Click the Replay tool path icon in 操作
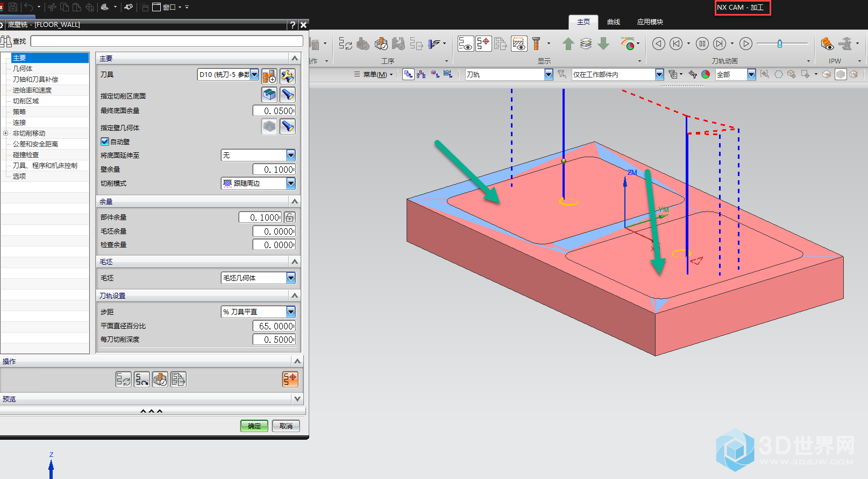The height and width of the screenshot is (479, 868). (142, 379)
